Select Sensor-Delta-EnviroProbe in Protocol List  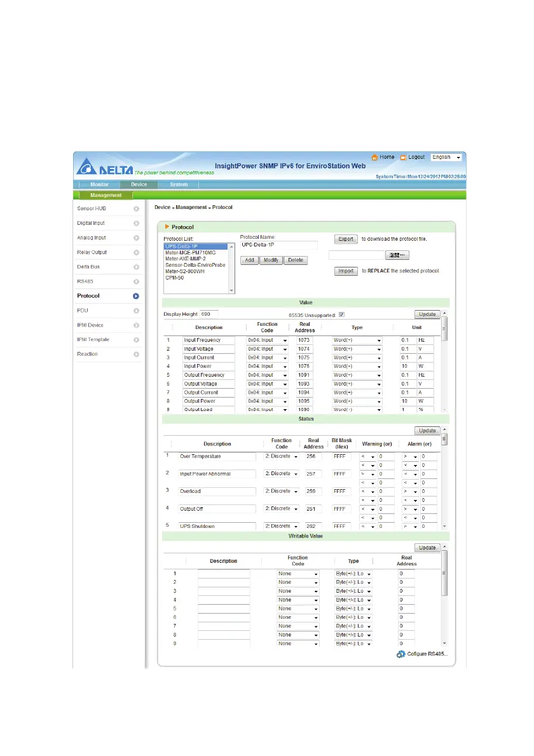point(195,265)
